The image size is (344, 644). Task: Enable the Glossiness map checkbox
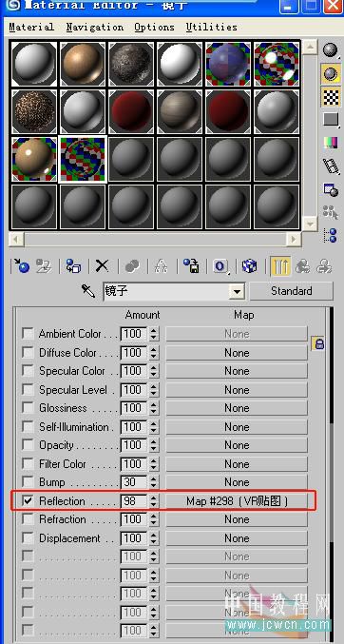(x=28, y=408)
